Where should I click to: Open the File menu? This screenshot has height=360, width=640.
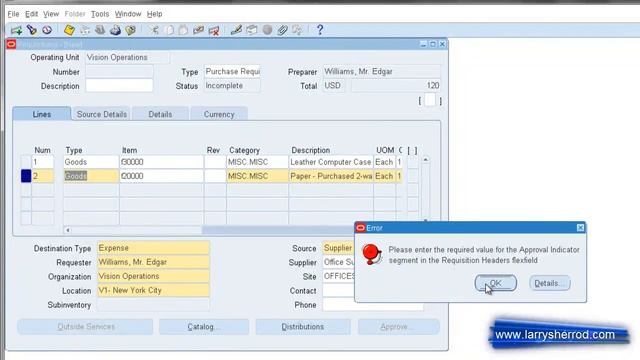point(13,14)
